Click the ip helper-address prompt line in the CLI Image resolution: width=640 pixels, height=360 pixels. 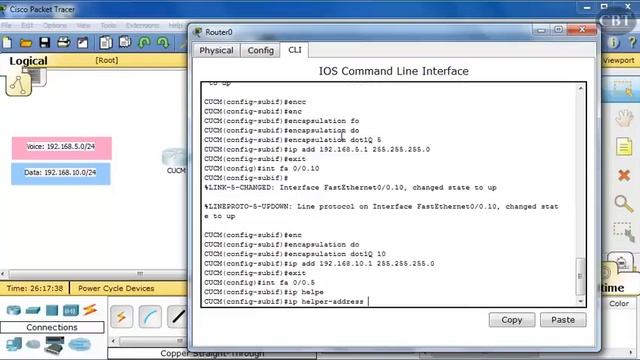(286, 302)
